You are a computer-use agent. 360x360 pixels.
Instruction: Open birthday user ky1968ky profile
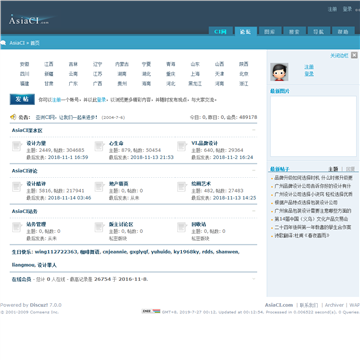pos(186,252)
